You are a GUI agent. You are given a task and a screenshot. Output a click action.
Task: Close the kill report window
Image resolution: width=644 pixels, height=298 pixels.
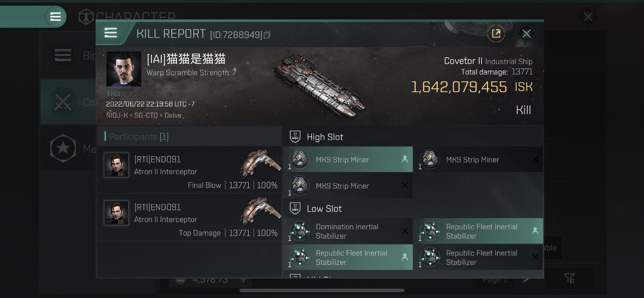[526, 34]
